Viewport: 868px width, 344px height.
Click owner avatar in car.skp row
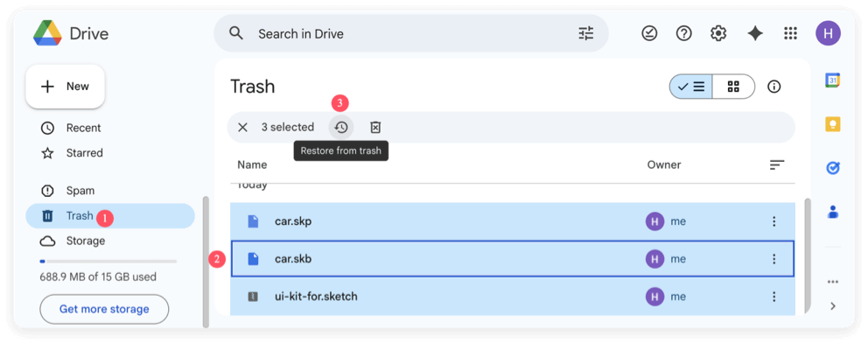click(x=654, y=221)
